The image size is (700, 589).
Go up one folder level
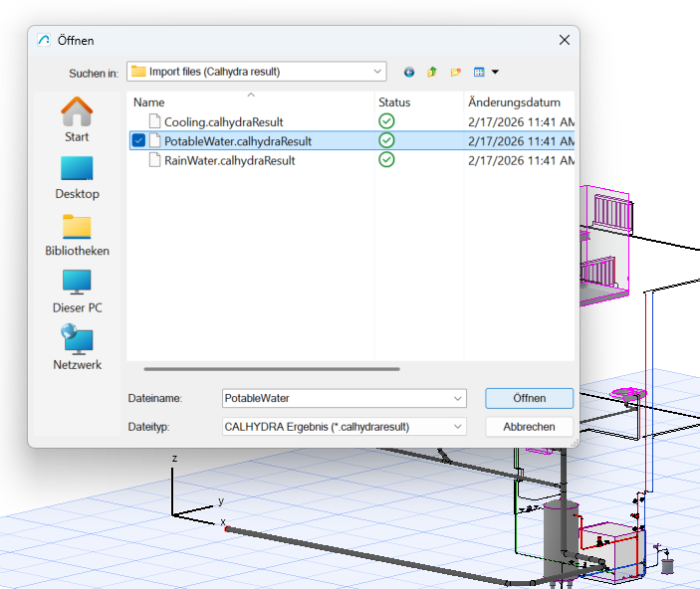432,72
